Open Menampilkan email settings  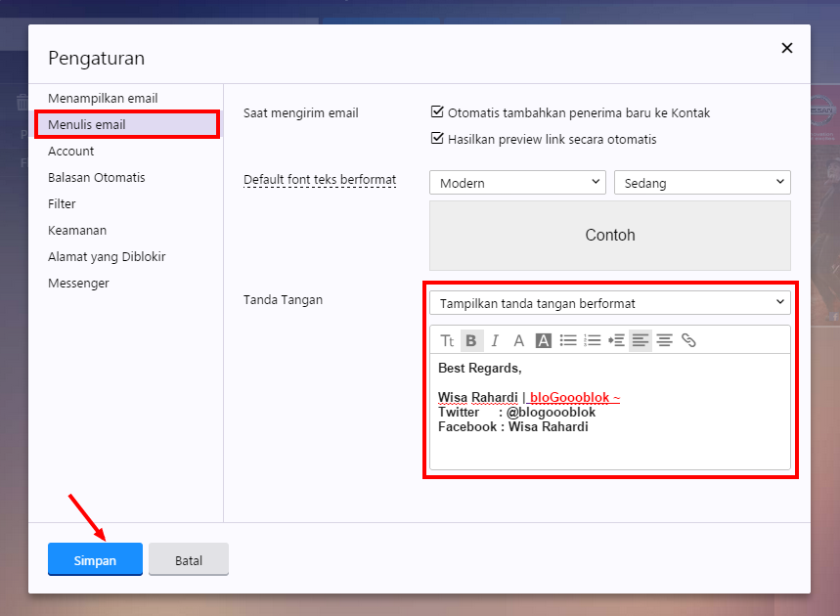tap(103, 99)
